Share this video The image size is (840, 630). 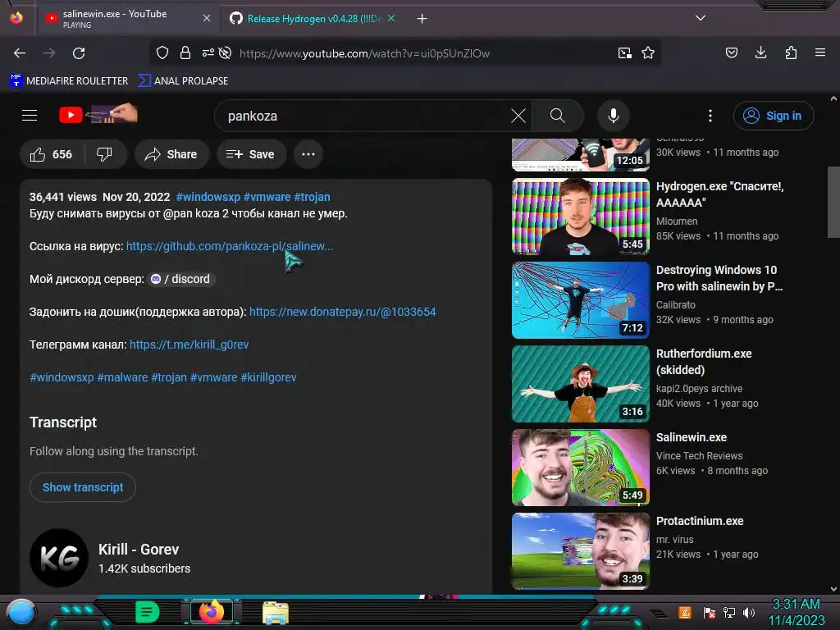point(171,154)
